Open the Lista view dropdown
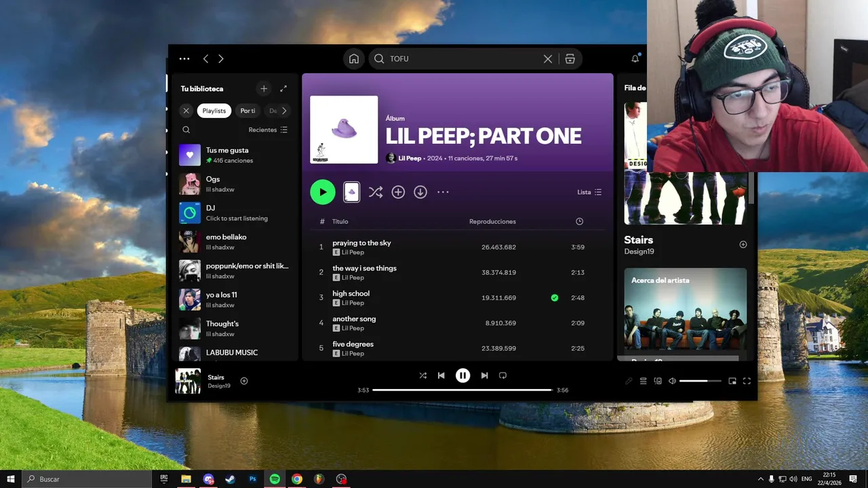 tap(589, 192)
